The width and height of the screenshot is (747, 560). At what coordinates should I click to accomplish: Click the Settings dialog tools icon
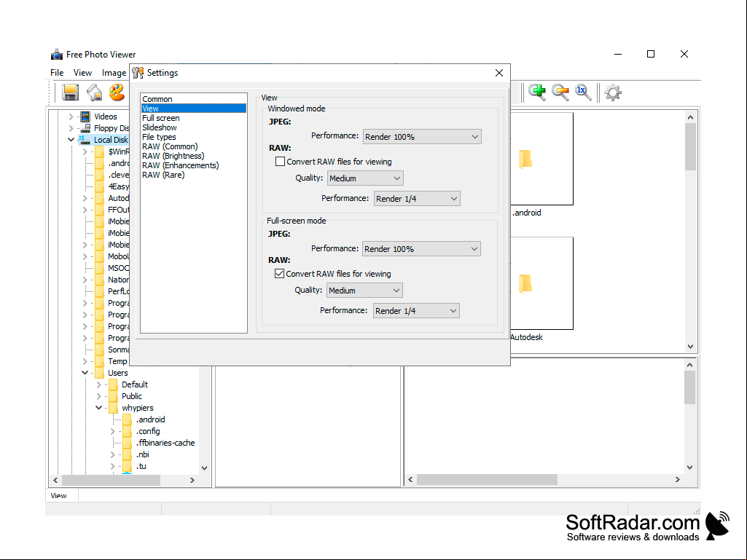coord(138,73)
